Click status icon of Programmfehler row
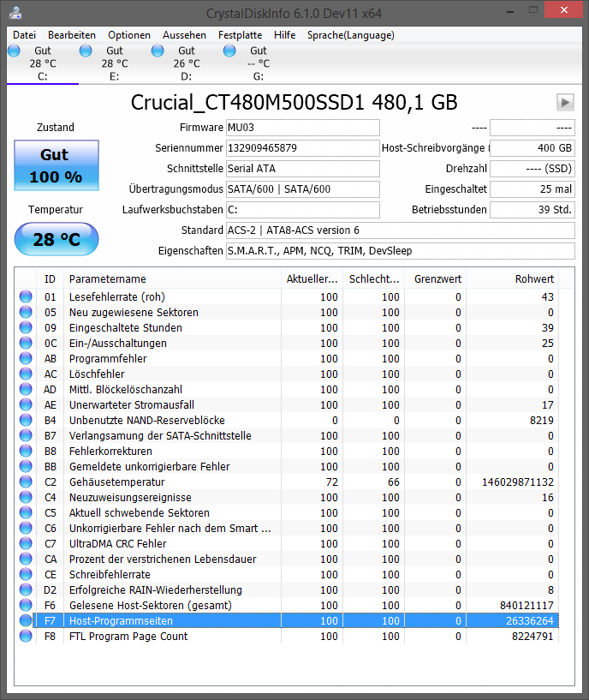 [x=26, y=358]
